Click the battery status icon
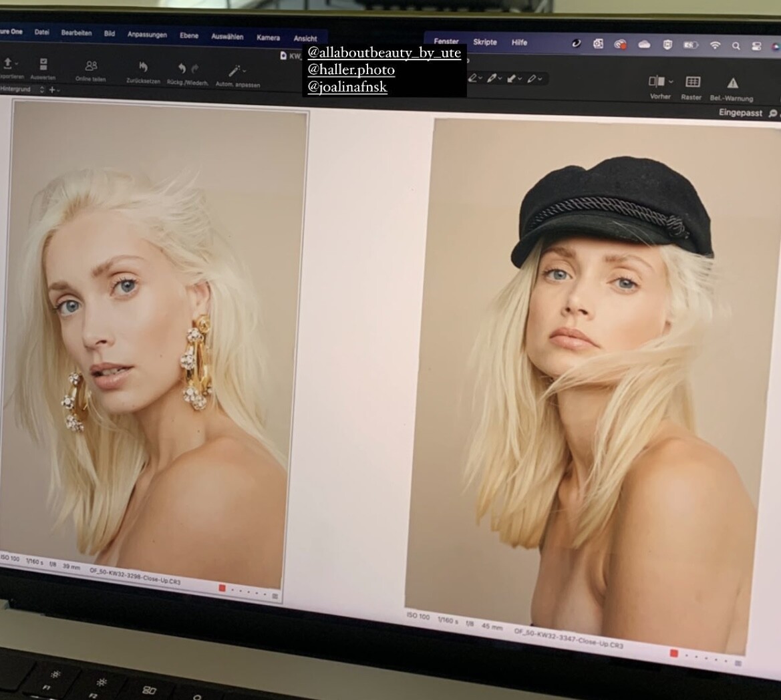The height and width of the screenshot is (700, 781). pyautogui.click(x=690, y=45)
